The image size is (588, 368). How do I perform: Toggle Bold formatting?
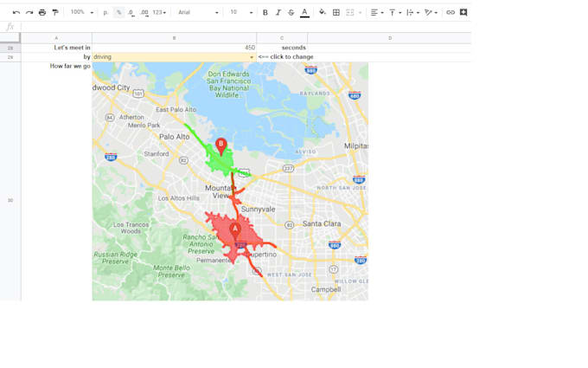(x=265, y=12)
